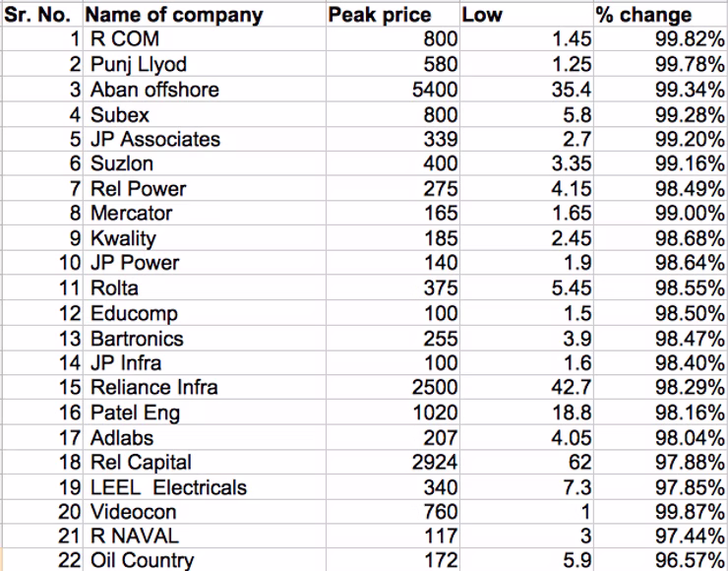The height and width of the screenshot is (571, 728).
Task: Select the JP Associates name cell
Action: tap(205, 140)
